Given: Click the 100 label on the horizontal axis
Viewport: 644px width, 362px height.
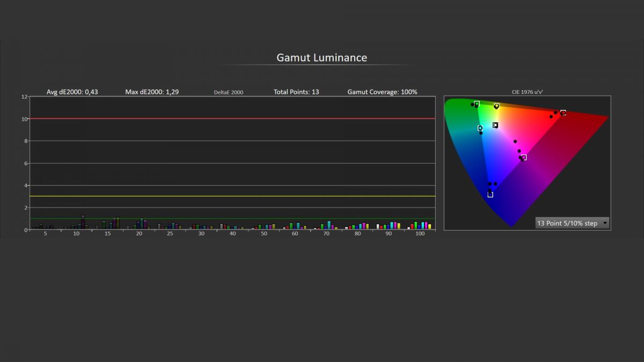Looking at the screenshot, I should [420, 234].
